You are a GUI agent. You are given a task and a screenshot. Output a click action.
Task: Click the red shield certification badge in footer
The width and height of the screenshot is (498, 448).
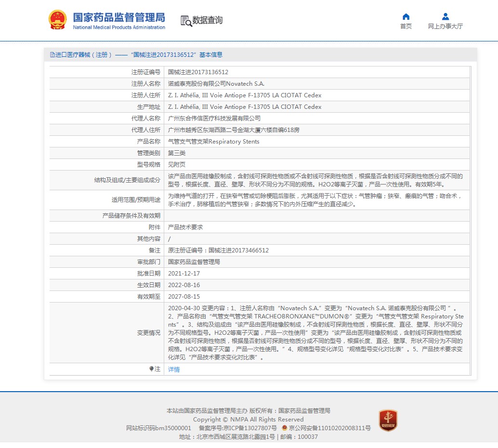(388, 421)
